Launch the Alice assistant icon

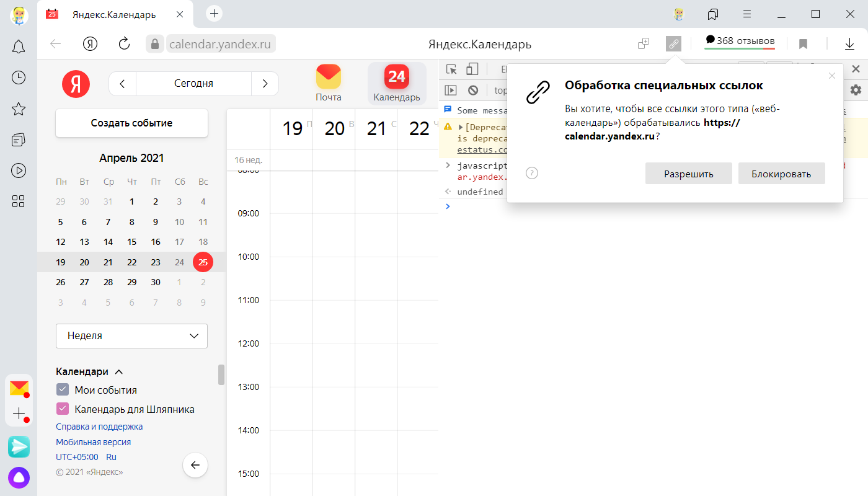point(19,477)
